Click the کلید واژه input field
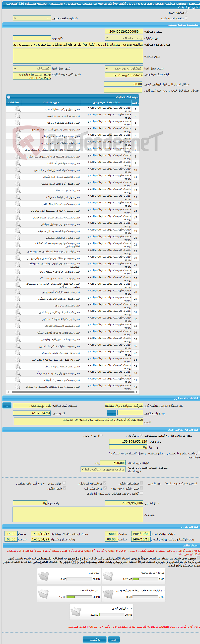This screenshot has width=200, height=644. coord(32,38)
